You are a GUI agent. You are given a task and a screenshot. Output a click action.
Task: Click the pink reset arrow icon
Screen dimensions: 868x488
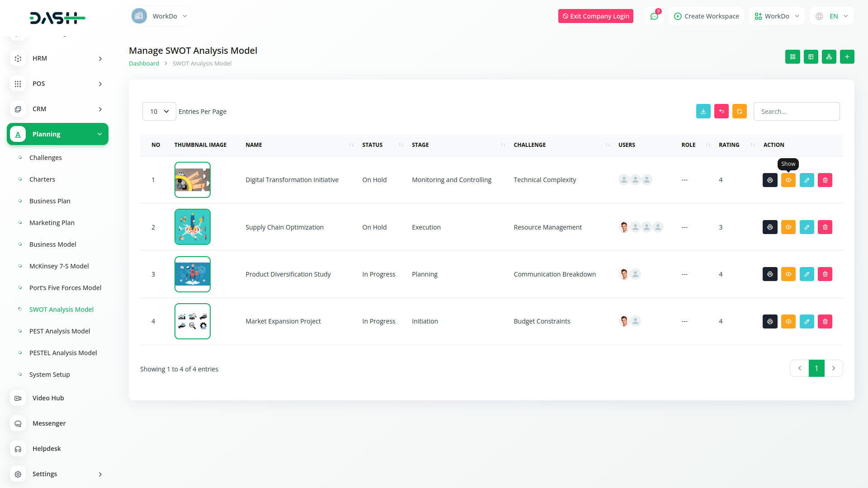[x=721, y=112]
